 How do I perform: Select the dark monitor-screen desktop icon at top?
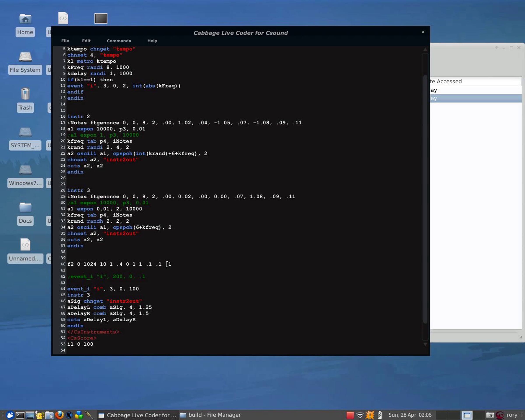101,19
